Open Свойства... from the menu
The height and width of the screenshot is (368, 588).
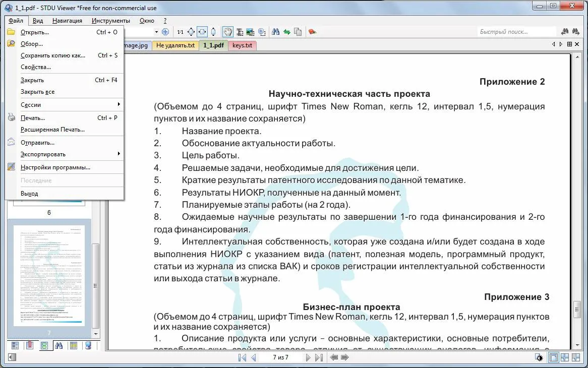64,67
